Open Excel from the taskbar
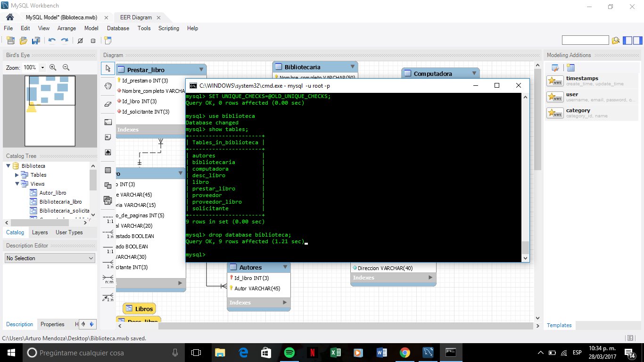Screen dimensions: 644x362 pos(336,353)
